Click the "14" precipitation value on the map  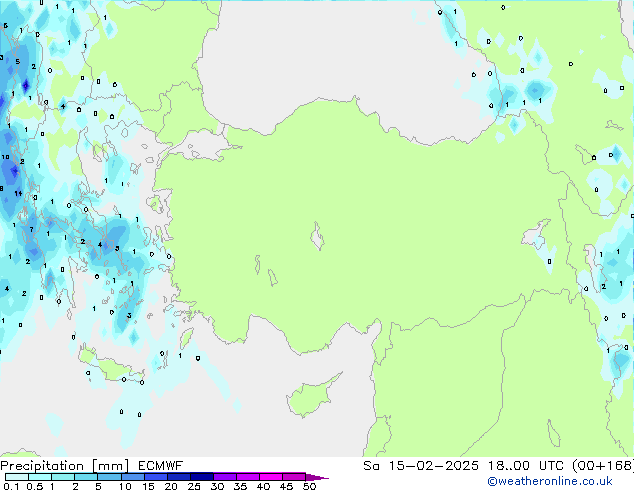coord(18,194)
